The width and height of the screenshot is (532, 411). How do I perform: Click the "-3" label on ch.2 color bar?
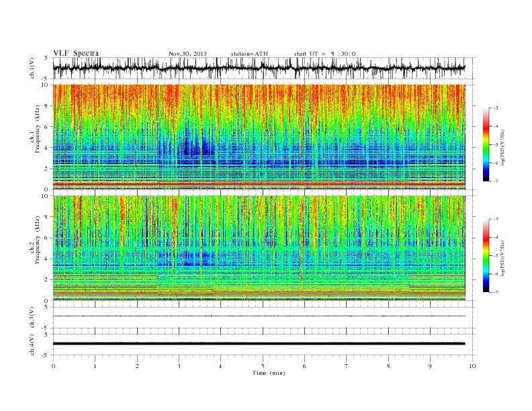(495, 219)
